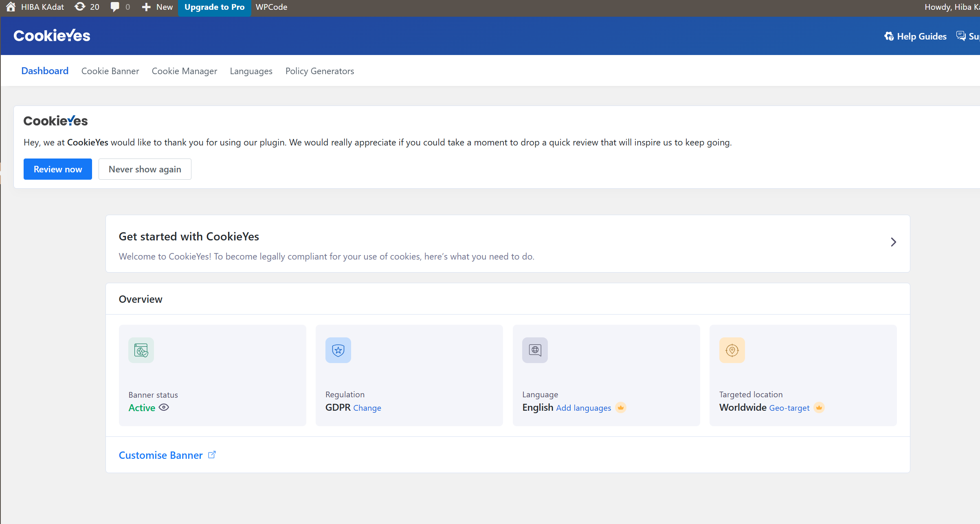The image size is (980, 524).
Task: Click the plus icon next to New
Action: 146,7
